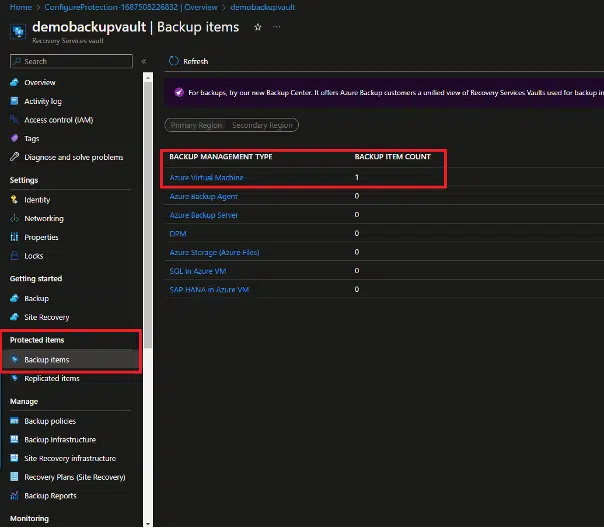Open Access control (IAM) menu item
The height and width of the screenshot is (528, 604).
point(59,120)
